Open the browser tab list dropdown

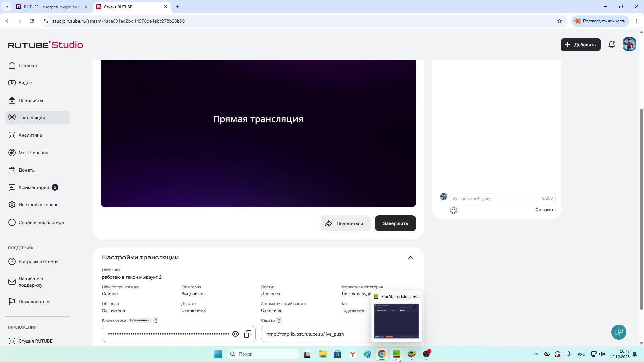(6, 7)
